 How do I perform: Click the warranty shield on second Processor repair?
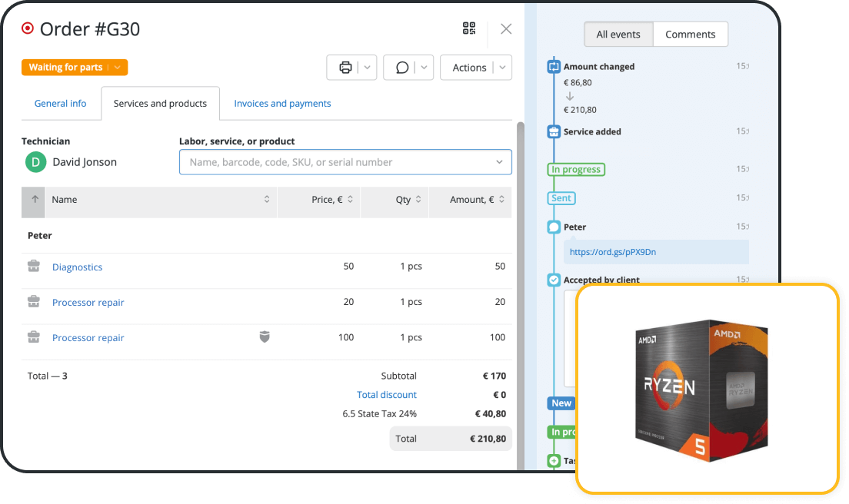pyautogui.click(x=265, y=337)
